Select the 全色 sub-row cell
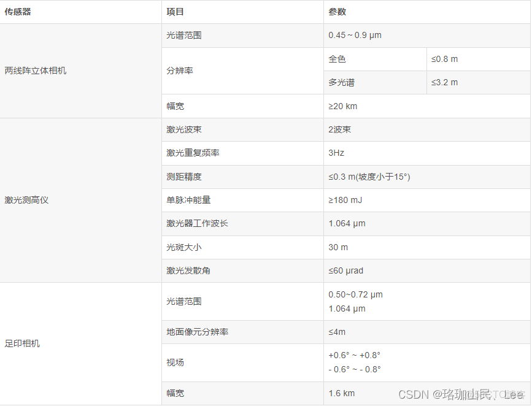 [340, 59]
